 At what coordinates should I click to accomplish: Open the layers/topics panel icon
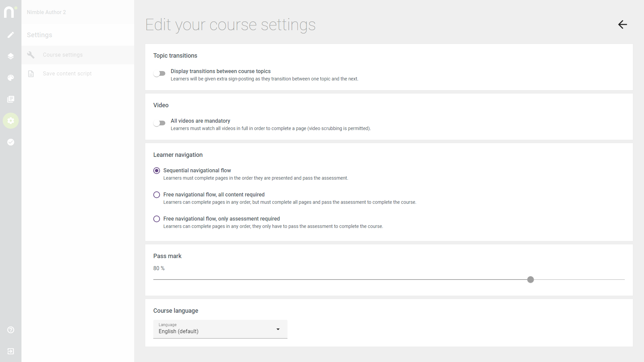tap(11, 56)
